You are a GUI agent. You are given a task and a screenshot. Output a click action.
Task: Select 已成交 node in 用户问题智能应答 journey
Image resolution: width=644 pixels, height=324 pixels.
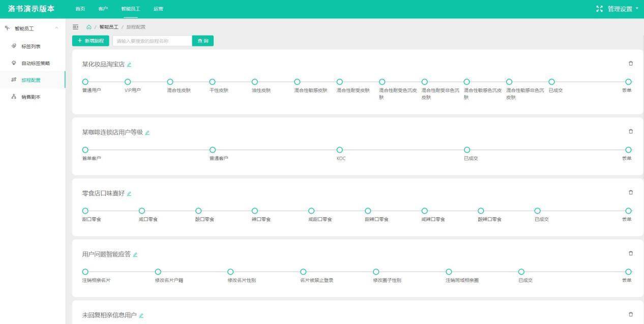click(x=521, y=272)
